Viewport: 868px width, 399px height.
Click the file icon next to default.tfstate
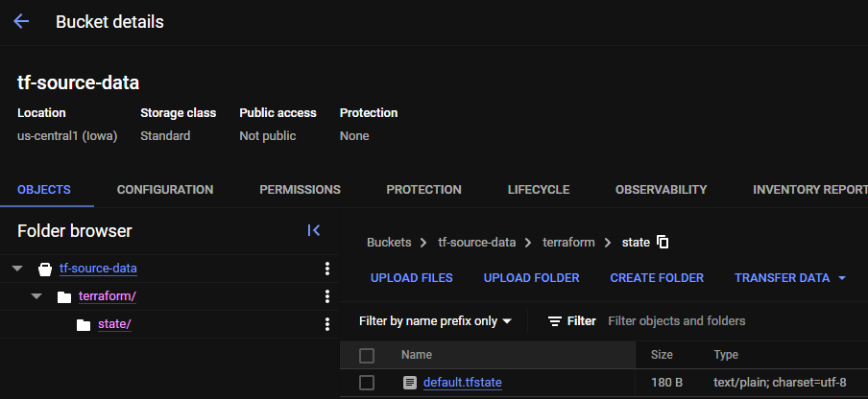coord(410,383)
